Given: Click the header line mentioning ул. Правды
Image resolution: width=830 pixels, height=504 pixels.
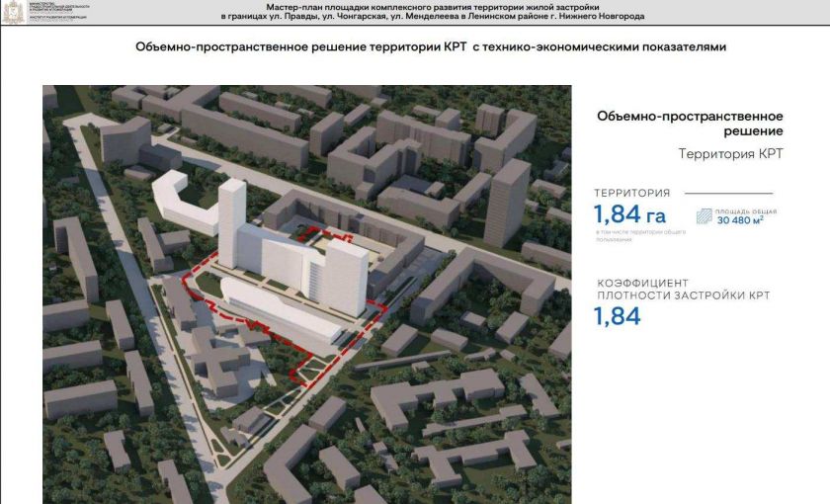Looking at the screenshot, I should (x=433, y=17).
